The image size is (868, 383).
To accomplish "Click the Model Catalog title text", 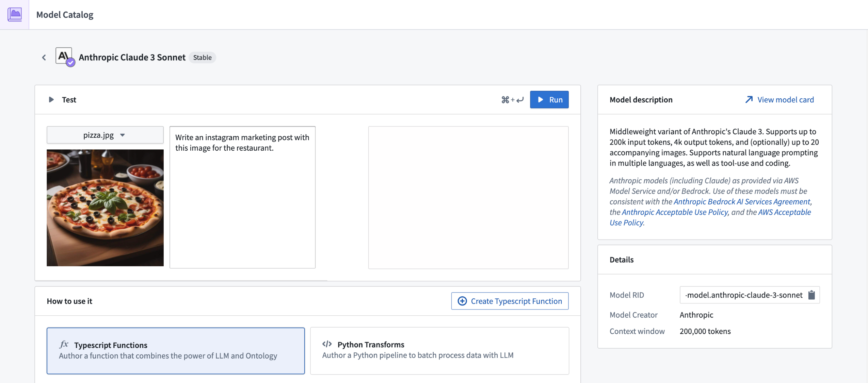I will point(65,15).
